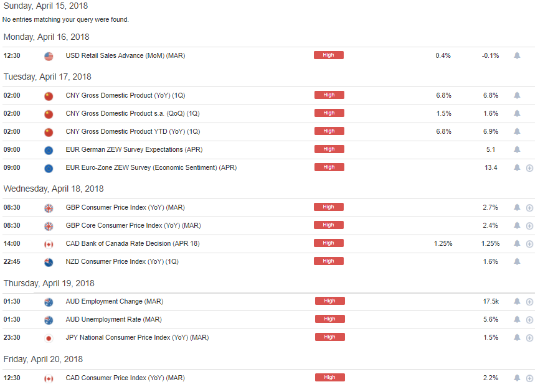Click Canada flag next to Rate Decision

(x=49, y=245)
